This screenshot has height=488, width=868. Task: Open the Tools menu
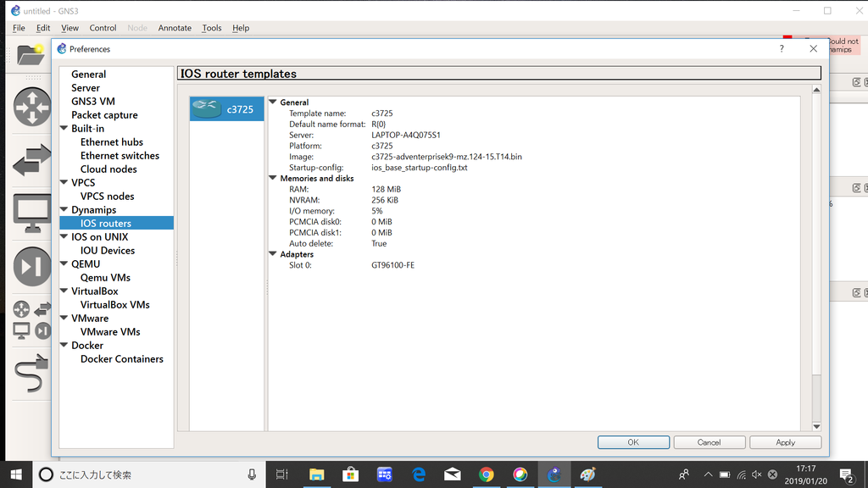coord(211,28)
